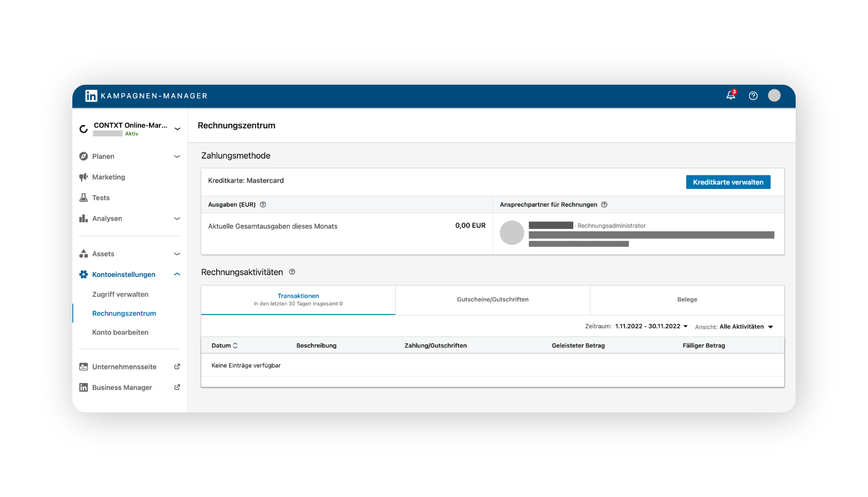Open the profile avatar menu
Image resolution: width=868 pixels, height=497 pixels.
point(774,95)
